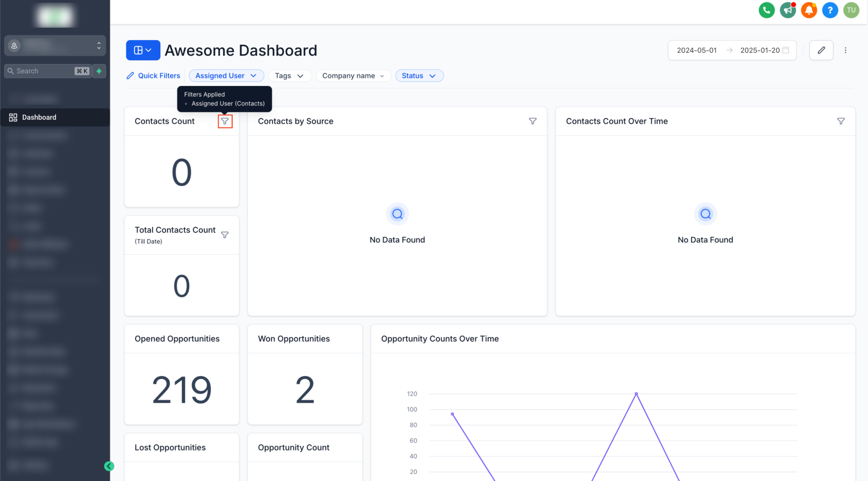This screenshot has height=481, width=868.
Task: Open the orange notifications bell
Action: (808, 10)
